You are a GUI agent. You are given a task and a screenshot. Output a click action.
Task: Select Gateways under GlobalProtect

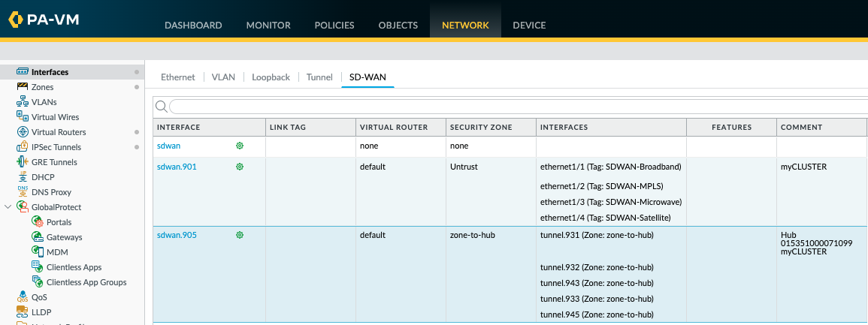64,237
